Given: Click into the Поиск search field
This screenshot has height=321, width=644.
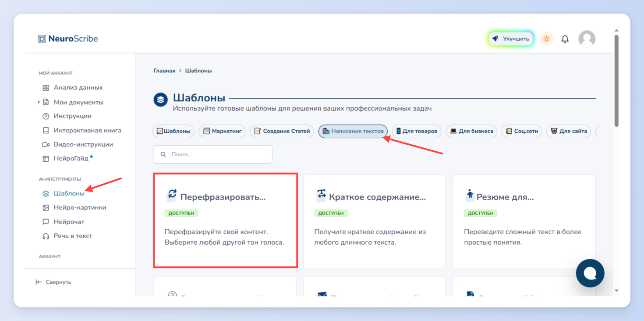Looking at the screenshot, I should (213, 154).
